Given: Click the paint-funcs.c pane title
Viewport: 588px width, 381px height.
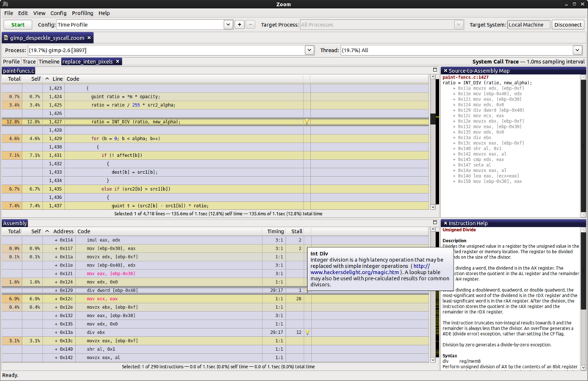Looking at the screenshot, I should pyautogui.click(x=18, y=70).
